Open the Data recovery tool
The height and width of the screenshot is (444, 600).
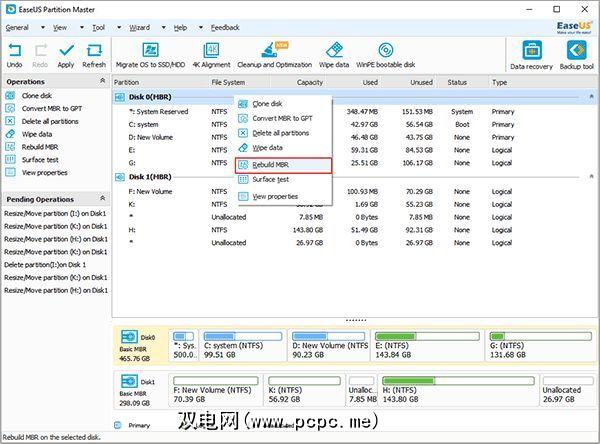point(532,54)
